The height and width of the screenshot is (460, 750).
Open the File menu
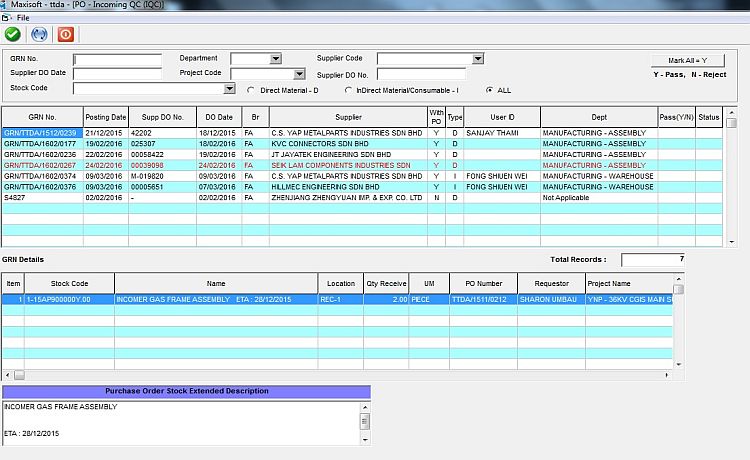(22, 18)
